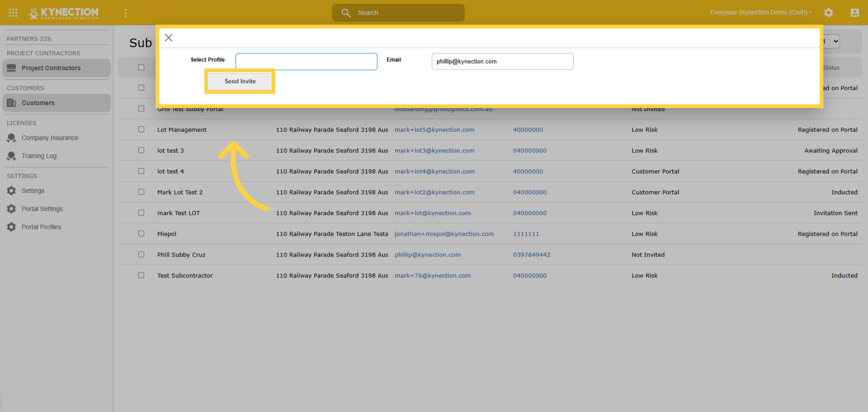
Task: Open the jonathan+miepol@kynection.com email link
Action: pyautogui.click(x=444, y=234)
